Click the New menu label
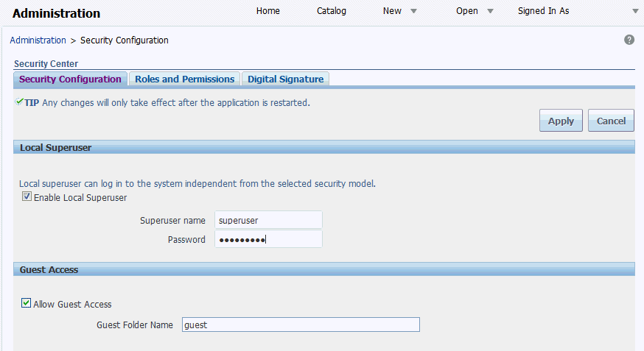The height and width of the screenshot is (351, 644). tap(392, 11)
